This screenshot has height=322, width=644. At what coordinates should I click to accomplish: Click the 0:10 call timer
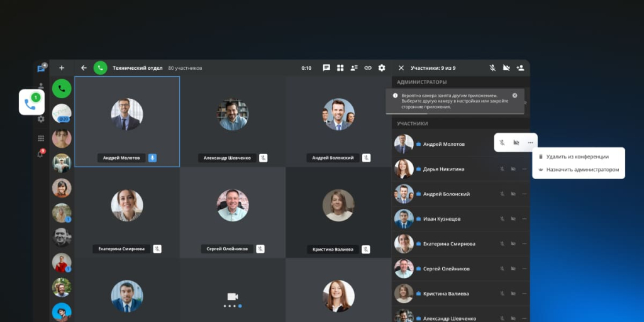(306, 68)
